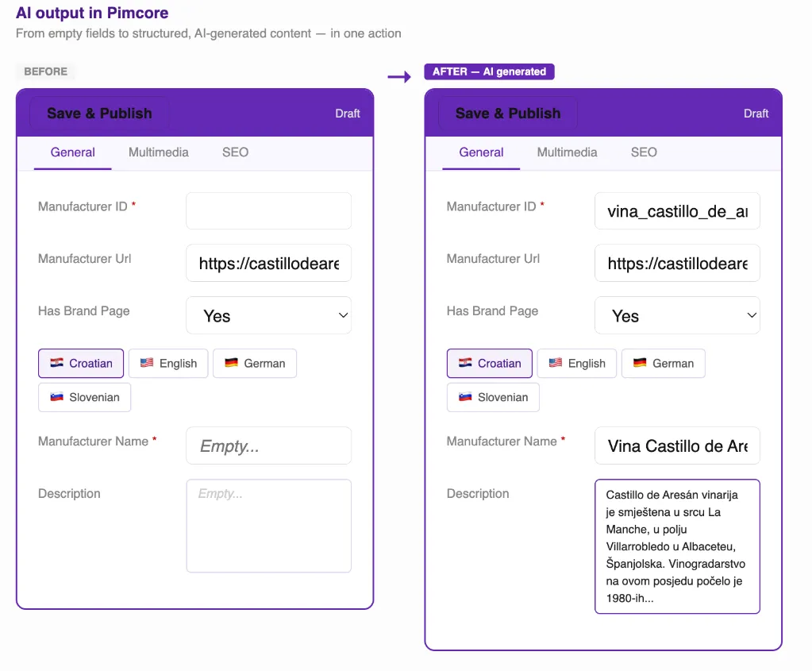The width and height of the screenshot is (812, 671).
Task: Open Has Brand Page dropdown in AFTER panel
Action: coord(677,315)
